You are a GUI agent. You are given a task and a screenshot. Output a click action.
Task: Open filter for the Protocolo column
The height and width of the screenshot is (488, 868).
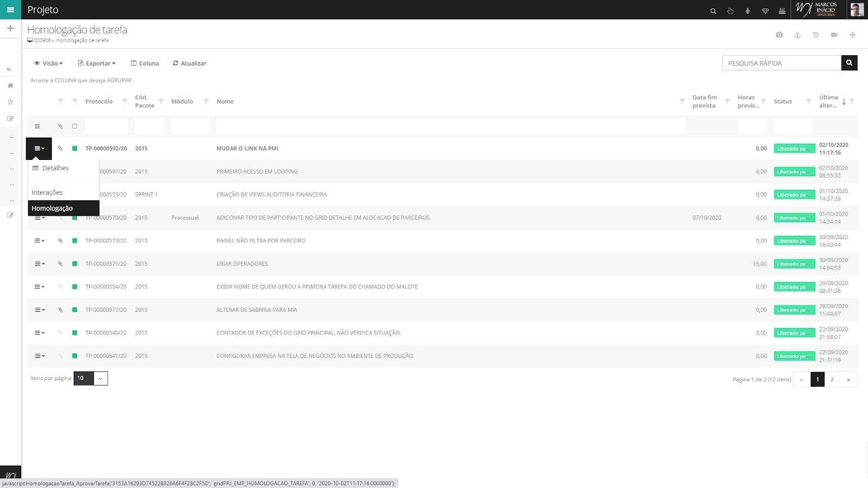[x=124, y=101]
